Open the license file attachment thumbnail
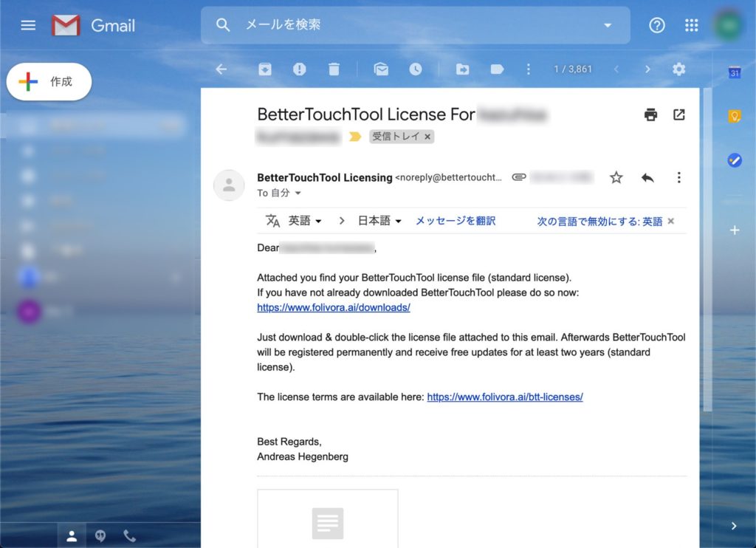This screenshot has height=548, width=756. (x=328, y=518)
